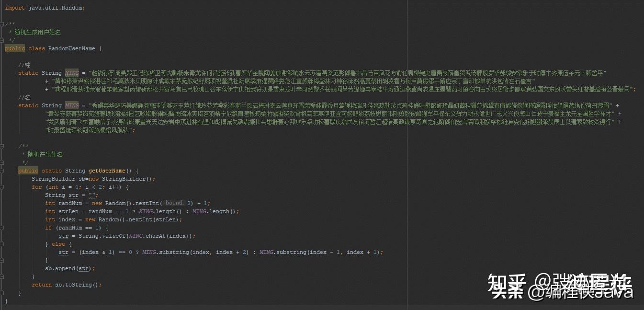Collapse the class Javadoc comment fold marker
This screenshot has width=644, height=310.
(2, 24)
